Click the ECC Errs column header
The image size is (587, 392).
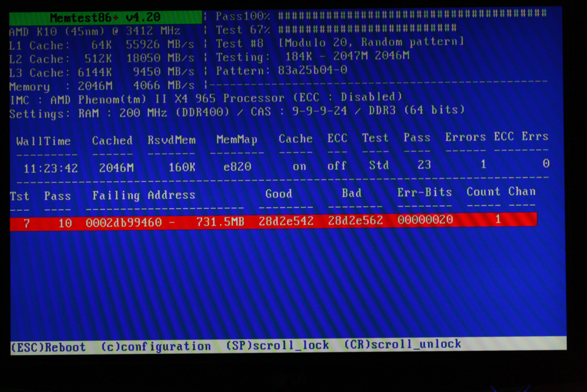[521, 137]
